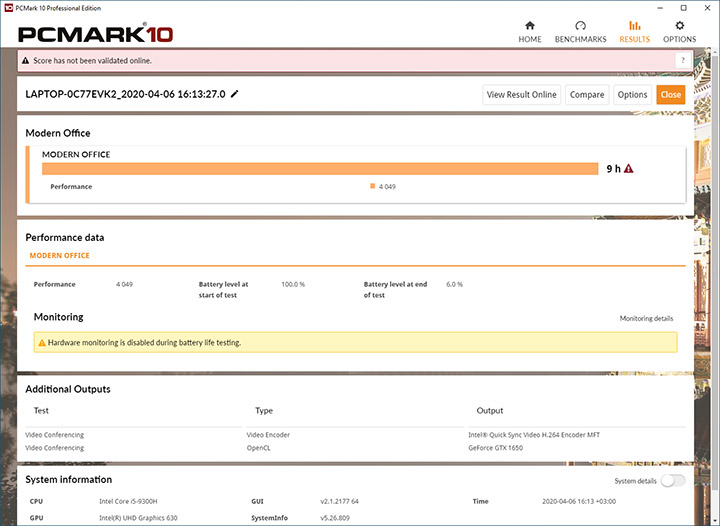Click Intel(R) UHD Graphics 630 GPU value
This screenshot has height=526, width=720.
coord(138,518)
